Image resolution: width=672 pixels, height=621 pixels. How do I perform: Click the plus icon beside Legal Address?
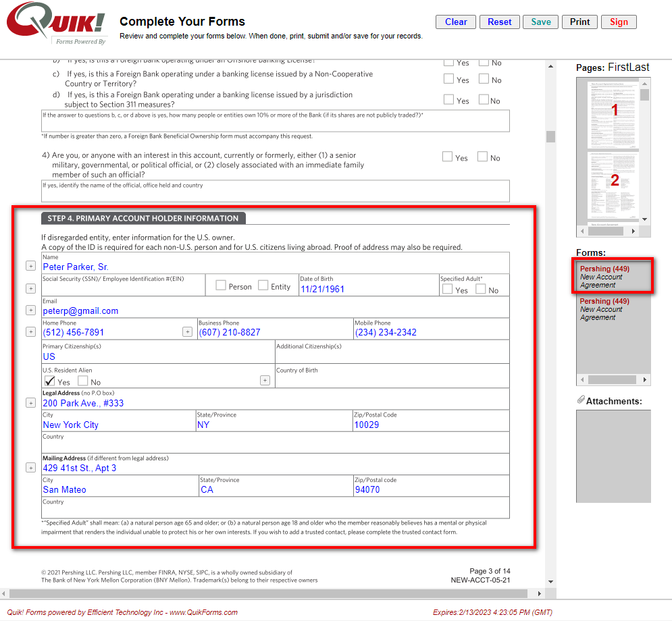(30, 402)
